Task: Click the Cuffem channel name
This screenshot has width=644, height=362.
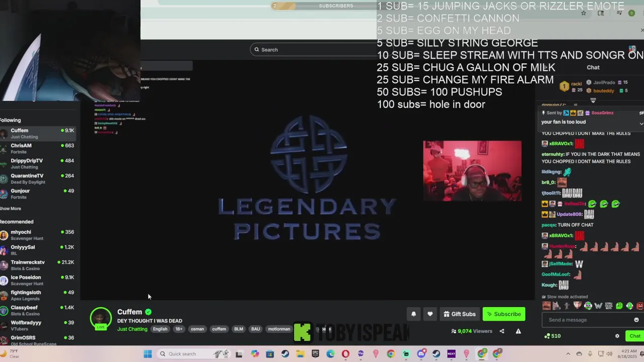Action: click(x=130, y=312)
